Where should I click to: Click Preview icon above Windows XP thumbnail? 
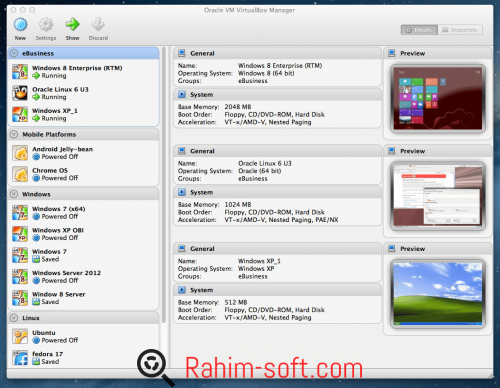392,248
